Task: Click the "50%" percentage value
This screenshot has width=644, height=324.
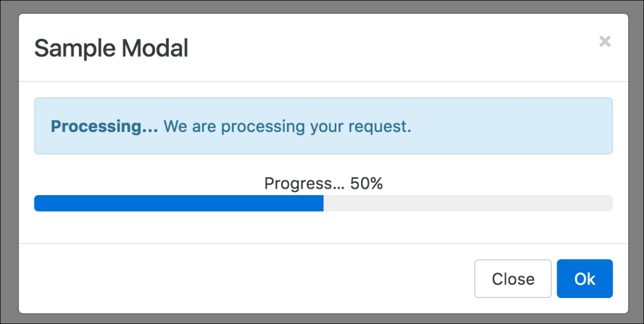Action: [367, 183]
